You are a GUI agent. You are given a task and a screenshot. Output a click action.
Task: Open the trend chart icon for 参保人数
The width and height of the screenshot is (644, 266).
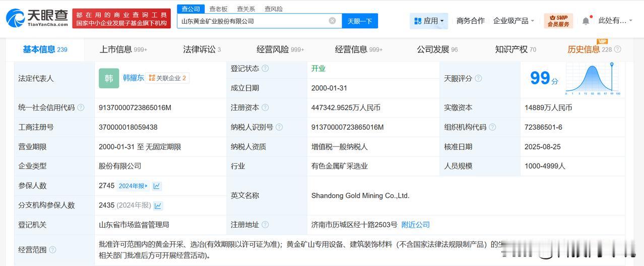157,186
